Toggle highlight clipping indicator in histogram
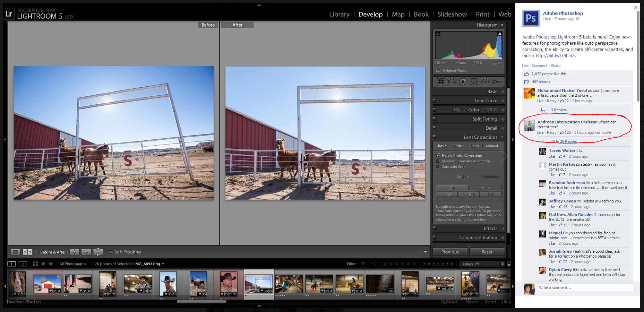The image size is (644, 312). (500, 34)
